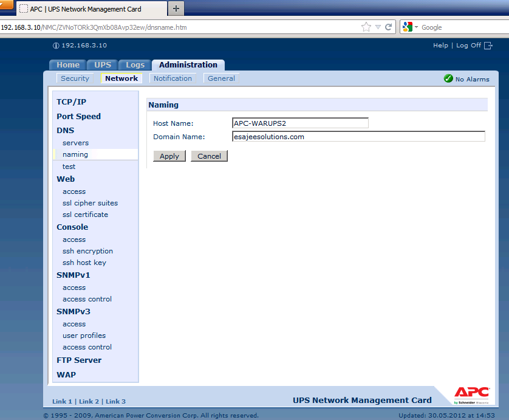Click into the Host Name field
This screenshot has height=420, width=509.
[x=300, y=123]
